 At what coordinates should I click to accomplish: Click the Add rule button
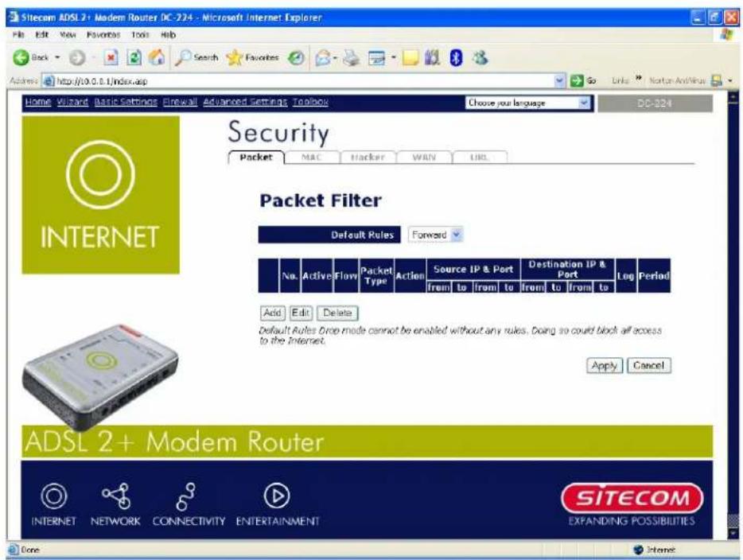click(273, 313)
